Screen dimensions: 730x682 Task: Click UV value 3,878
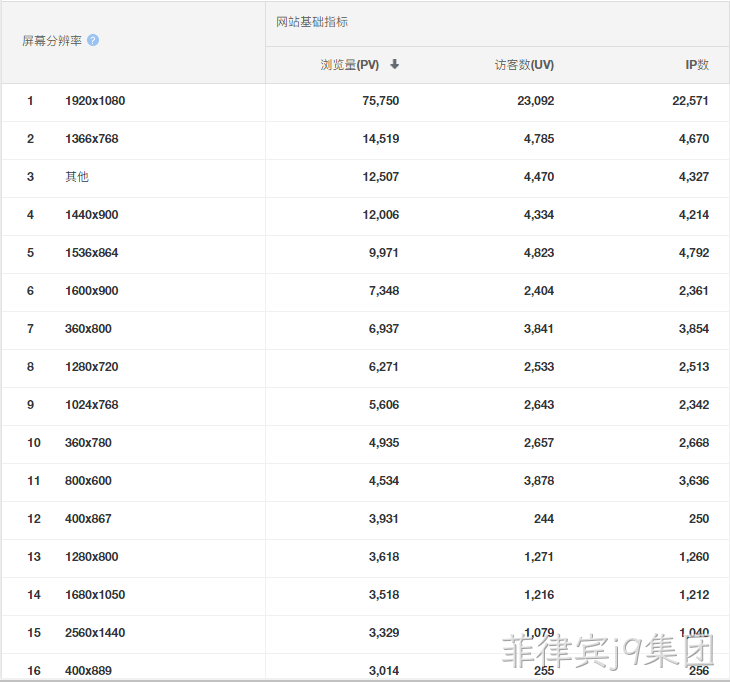[539, 481]
